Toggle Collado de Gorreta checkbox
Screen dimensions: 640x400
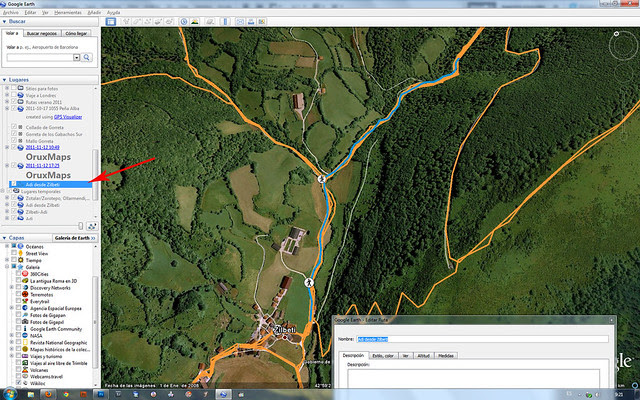pos(13,127)
